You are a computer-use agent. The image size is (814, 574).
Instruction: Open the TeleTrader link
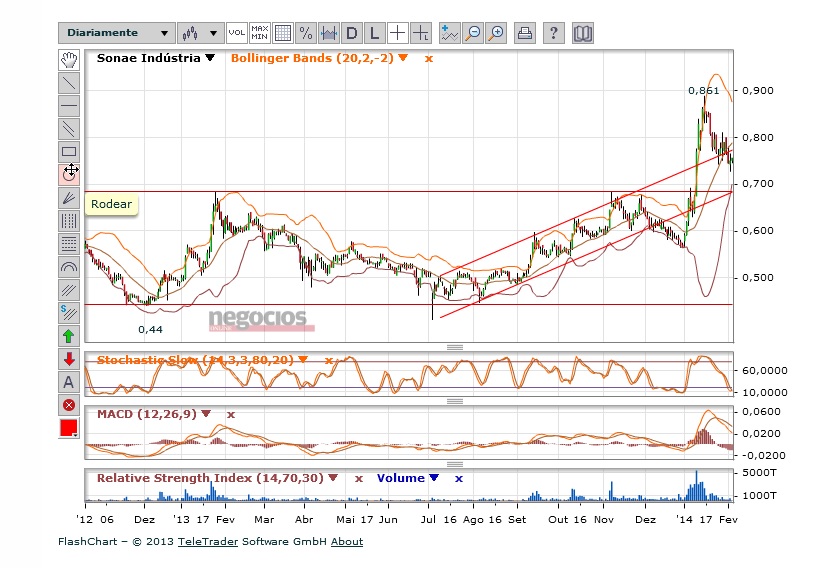(203, 542)
